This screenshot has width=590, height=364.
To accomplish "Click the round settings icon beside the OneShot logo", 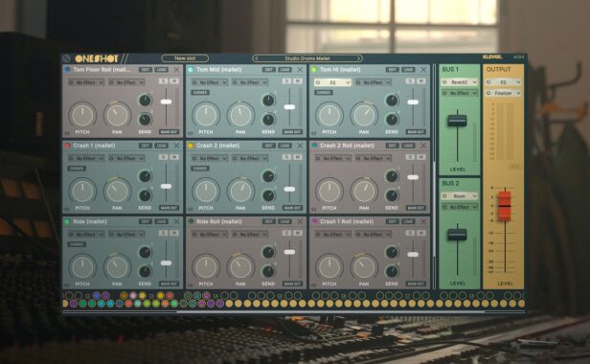I will coord(67,58).
